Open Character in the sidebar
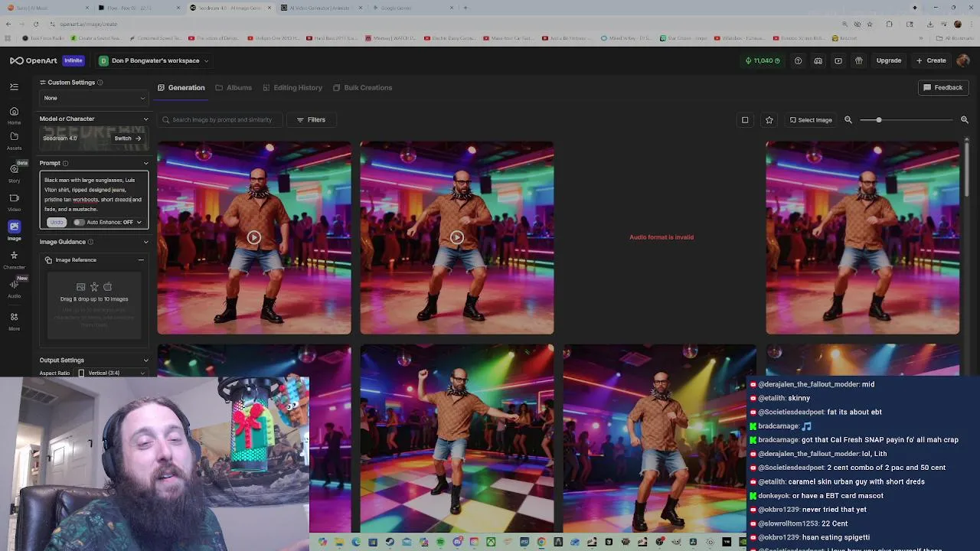Image resolution: width=980 pixels, height=551 pixels. pos(14,259)
